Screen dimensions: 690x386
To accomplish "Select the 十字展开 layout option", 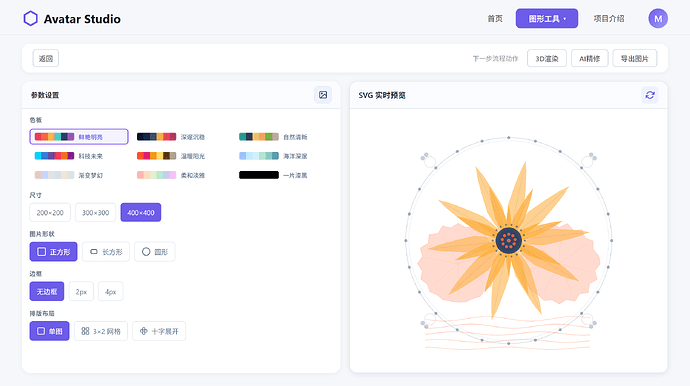I will click(x=159, y=331).
